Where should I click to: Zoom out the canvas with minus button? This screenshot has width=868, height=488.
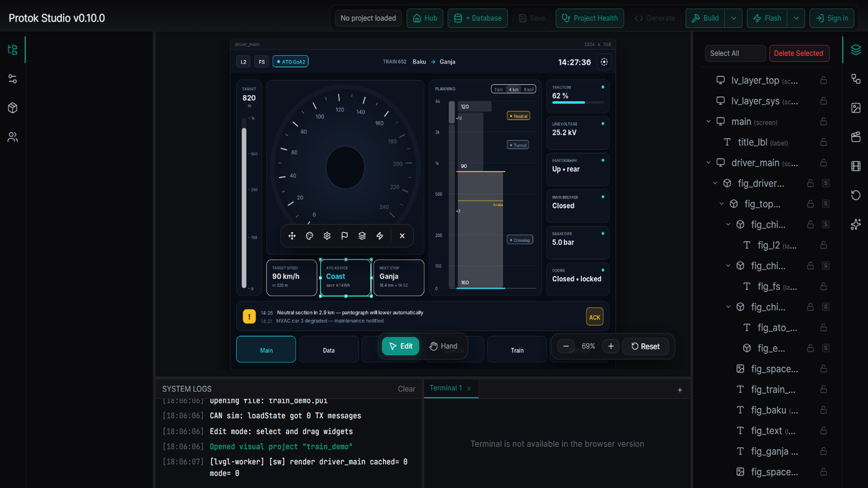coord(566,346)
